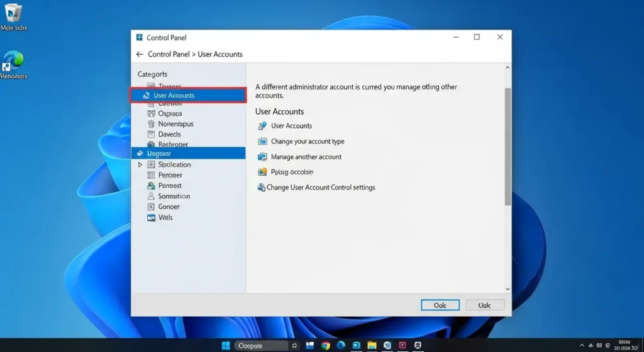Show hidden system tray icons
This screenshot has width=644, height=352.
click(x=582, y=346)
